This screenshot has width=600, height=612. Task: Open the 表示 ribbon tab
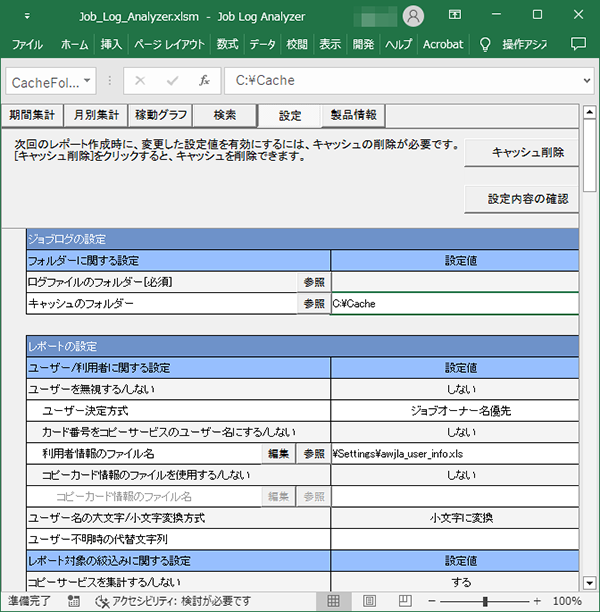tap(330, 44)
